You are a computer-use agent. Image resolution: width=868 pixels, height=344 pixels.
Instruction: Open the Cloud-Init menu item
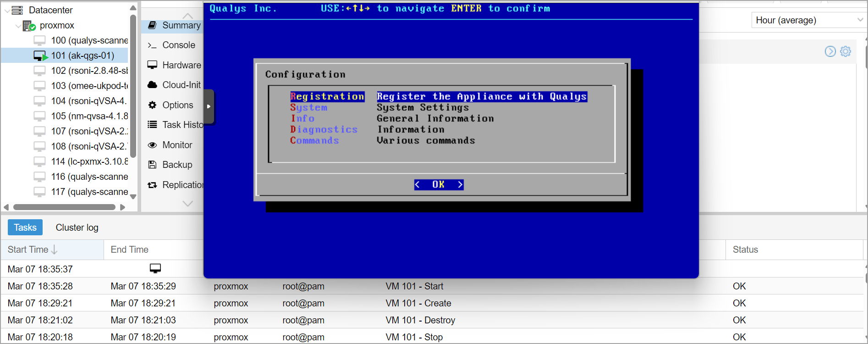click(x=172, y=85)
